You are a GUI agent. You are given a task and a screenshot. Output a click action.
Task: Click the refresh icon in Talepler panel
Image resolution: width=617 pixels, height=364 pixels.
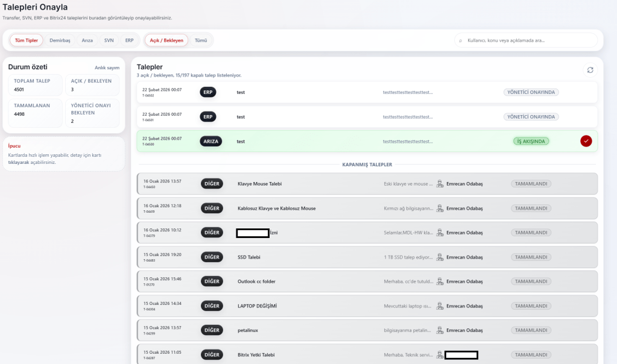(x=590, y=70)
